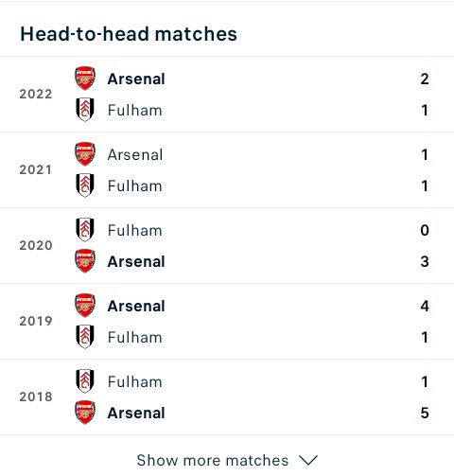This screenshot has width=454, height=476.
Task: Click Fulham crest in 2018 match
Action: tap(85, 381)
